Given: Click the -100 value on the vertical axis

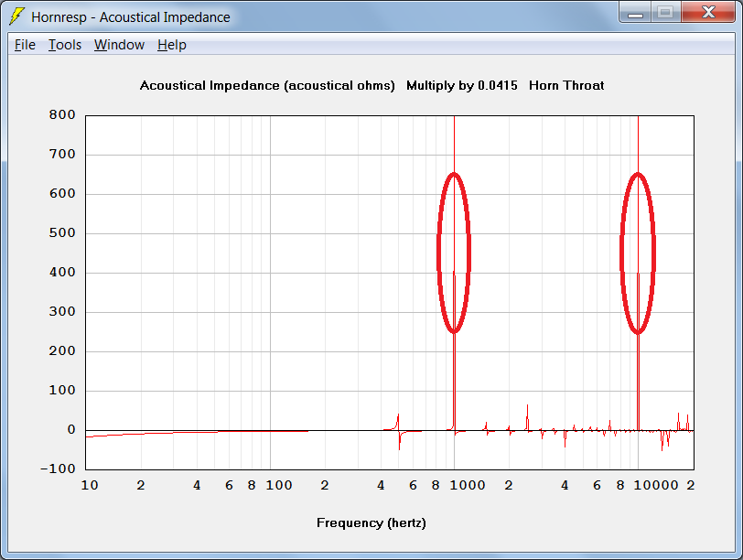Looking at the screenshot, I should [x=59, y=468].
